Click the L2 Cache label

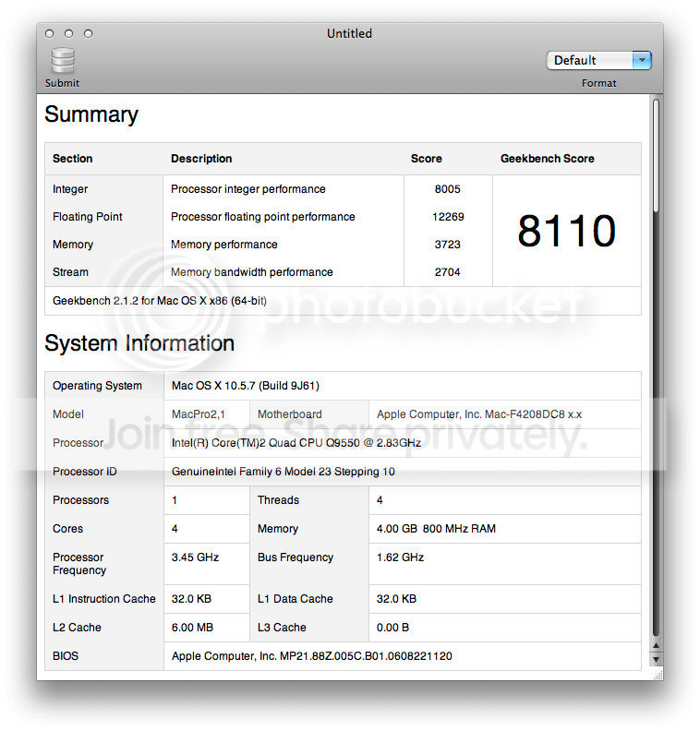77,628
